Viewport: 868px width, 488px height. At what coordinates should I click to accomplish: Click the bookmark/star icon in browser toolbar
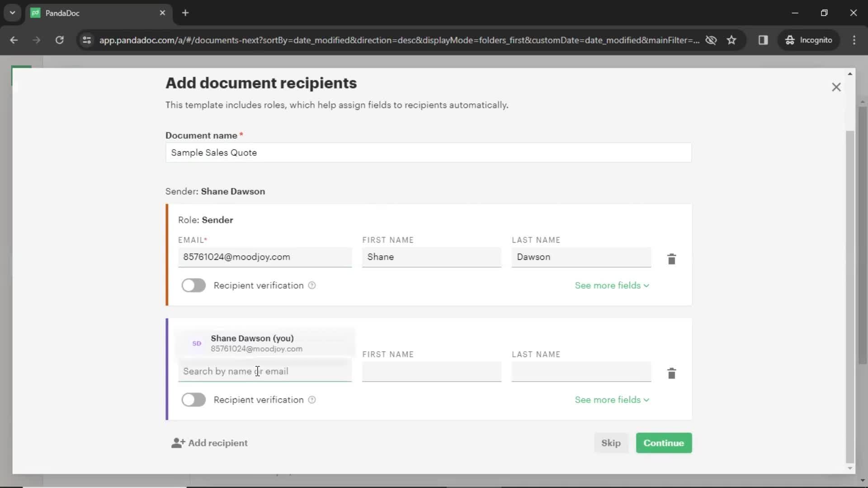pyautogui.click(x=732, y=40)
